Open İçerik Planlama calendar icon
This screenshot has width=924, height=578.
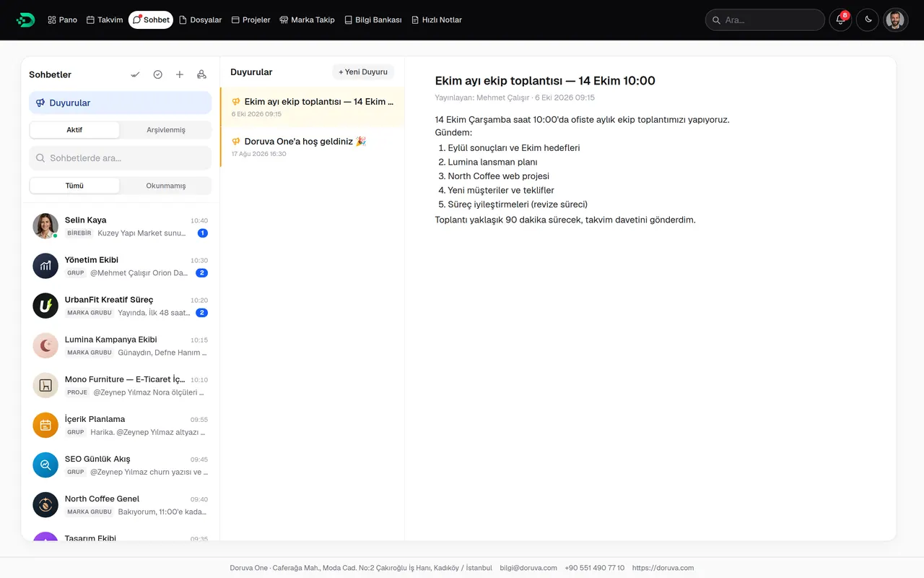45,425
